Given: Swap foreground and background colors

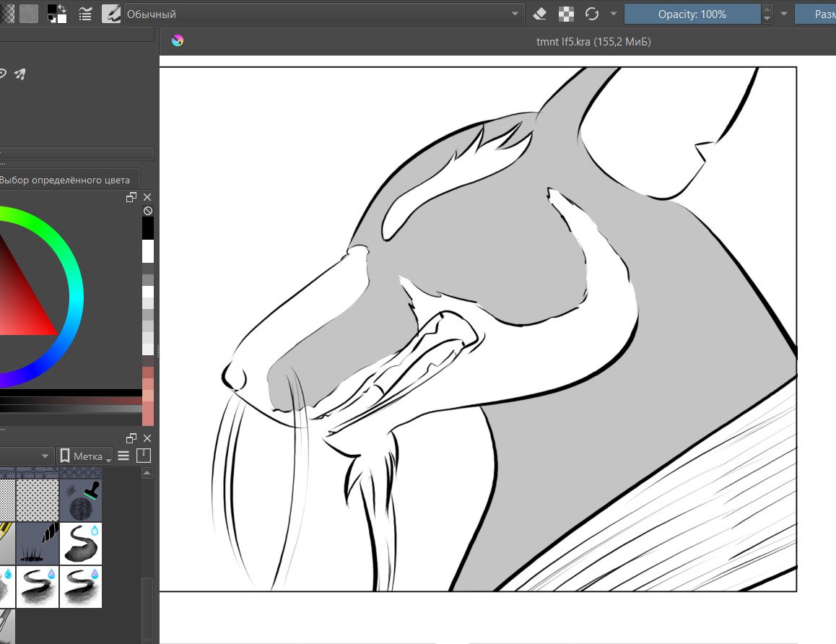Looking at the screenshot, I should tap(62, 8).
